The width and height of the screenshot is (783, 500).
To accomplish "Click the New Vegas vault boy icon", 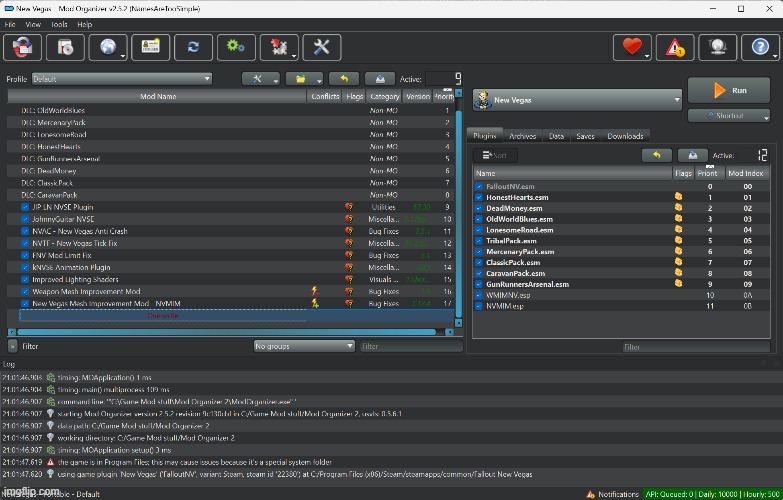I will tap(483, 99).
